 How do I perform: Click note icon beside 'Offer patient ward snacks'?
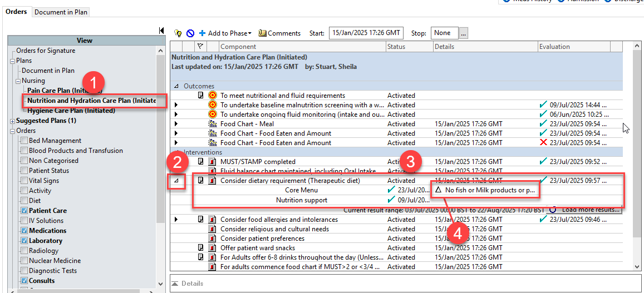click(x=201, y=248)
